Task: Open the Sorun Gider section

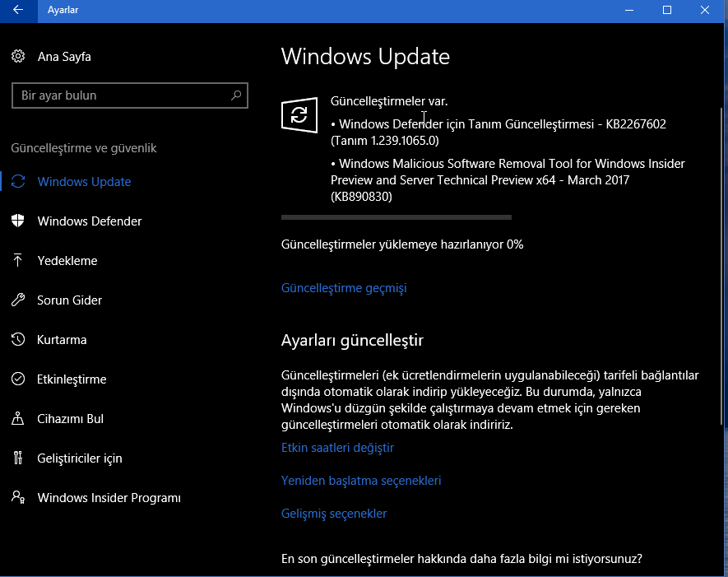Action: pyautogui.click(x=70, y=300)
